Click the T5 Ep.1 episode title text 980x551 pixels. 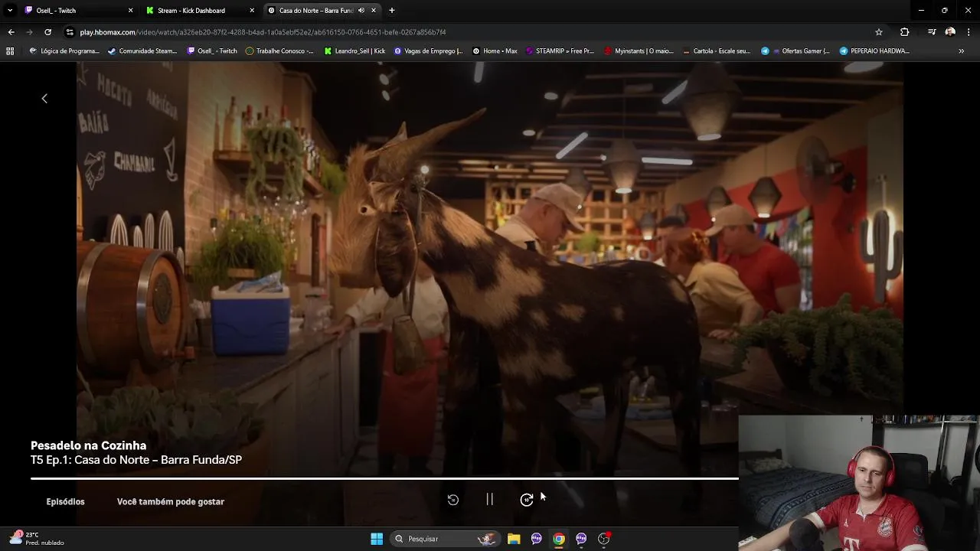(136, 460)
